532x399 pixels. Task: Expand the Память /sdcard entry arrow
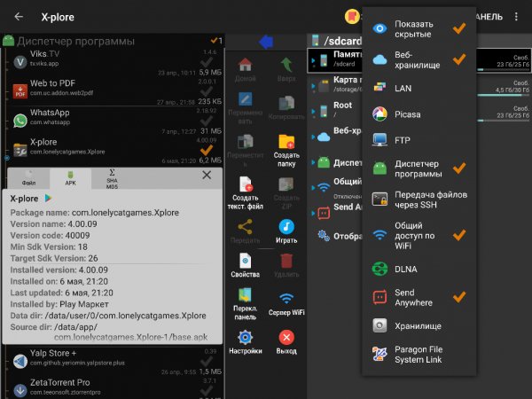click(x=313, y=60)
